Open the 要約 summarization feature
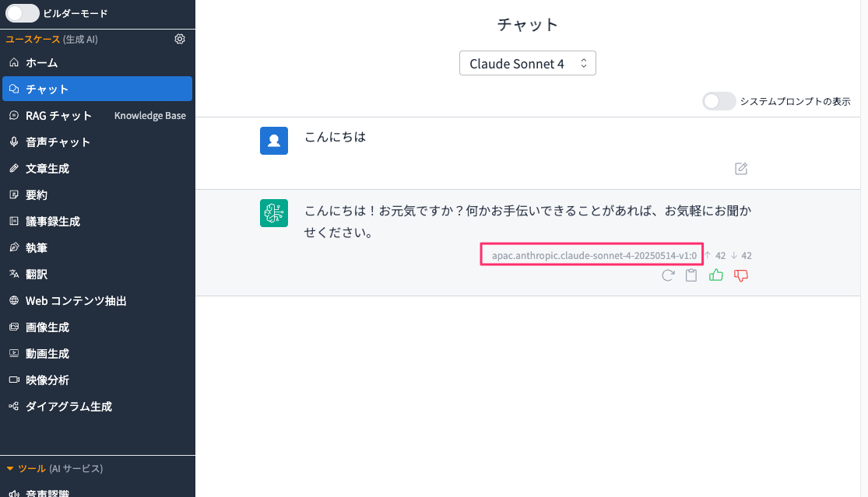Image resolution: width=868 pixels, height=497 pixels. point(37,194)
